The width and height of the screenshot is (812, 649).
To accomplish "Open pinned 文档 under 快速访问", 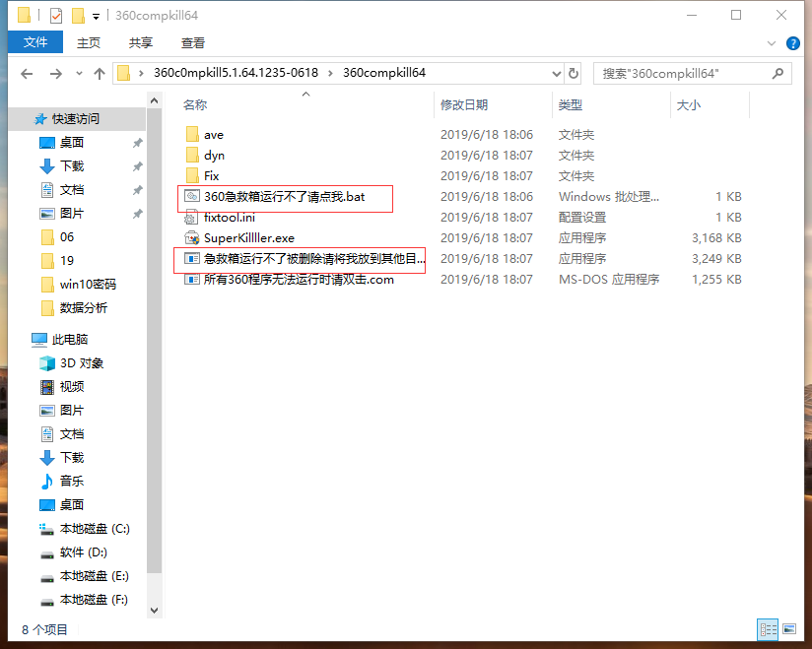I will (72, 190).
